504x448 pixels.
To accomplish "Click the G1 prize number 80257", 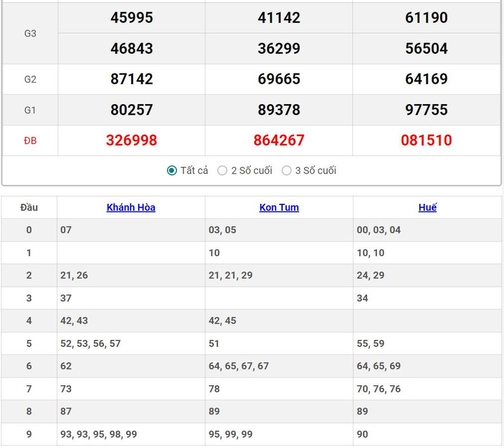I will click(x=132, y=110).
